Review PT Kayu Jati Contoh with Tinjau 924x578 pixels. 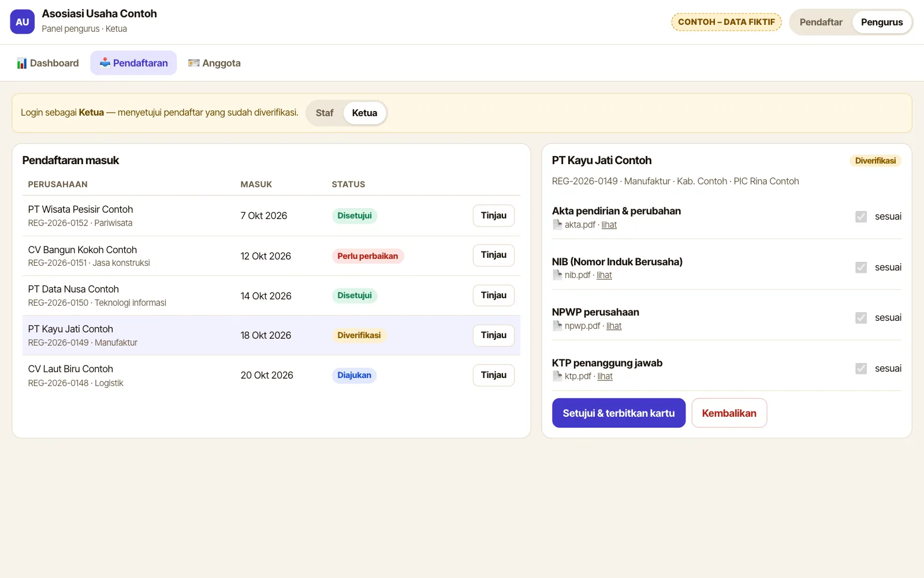tap(494, 335)
